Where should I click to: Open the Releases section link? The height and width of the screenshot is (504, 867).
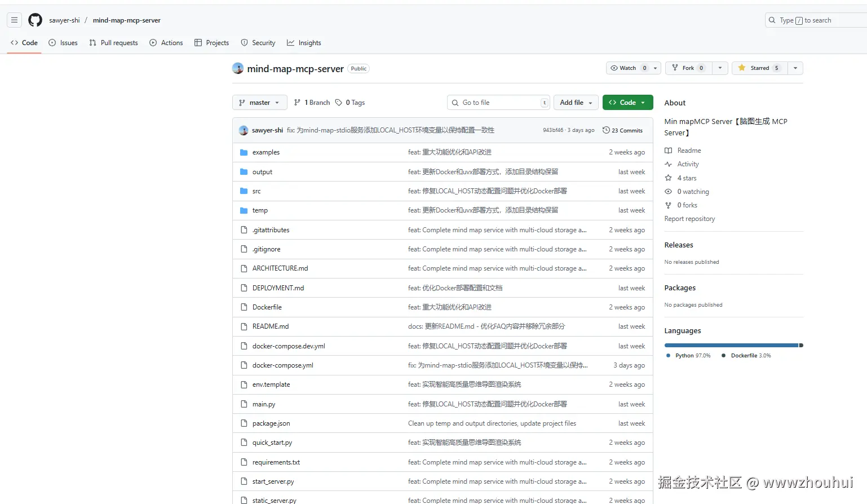[679, 245]
